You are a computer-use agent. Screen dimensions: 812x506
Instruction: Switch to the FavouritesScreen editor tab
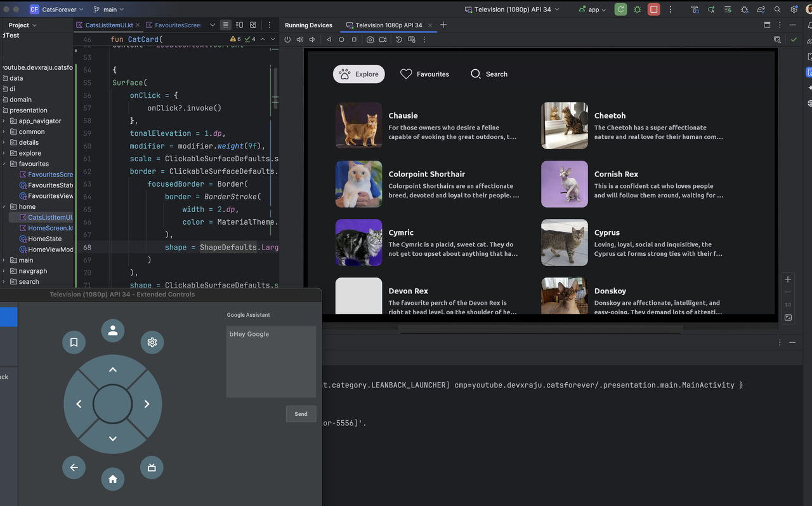pyautogui.click(x=179, y=24)
